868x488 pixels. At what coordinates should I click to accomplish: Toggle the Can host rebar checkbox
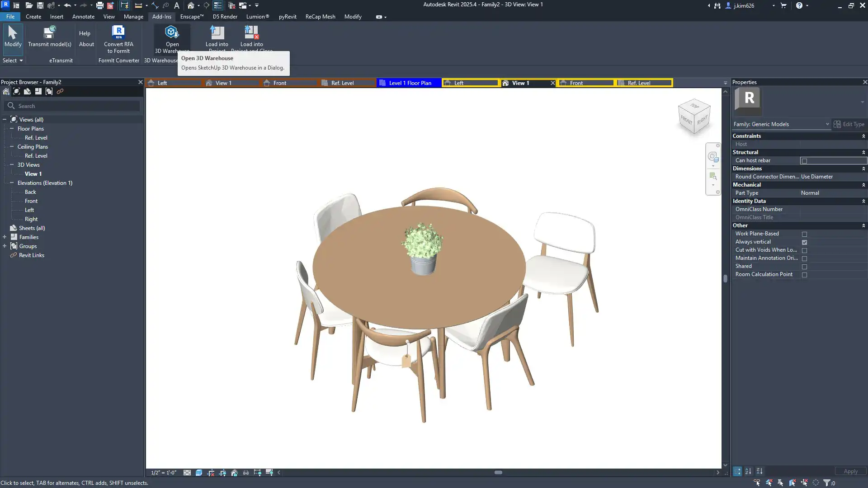(x=804, y=161)
